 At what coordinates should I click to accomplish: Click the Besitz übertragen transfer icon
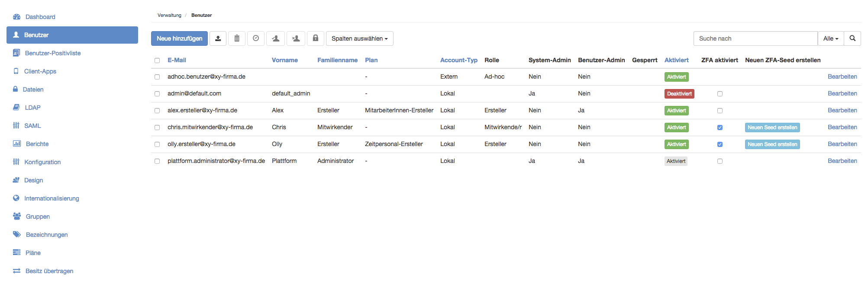click(17, 271)
